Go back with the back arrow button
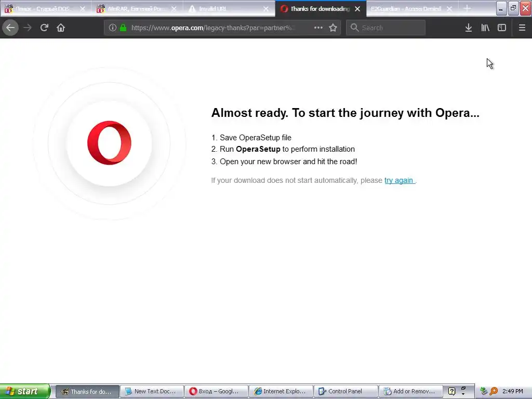This screenshot has width=532, height=399. click(10, 28)
